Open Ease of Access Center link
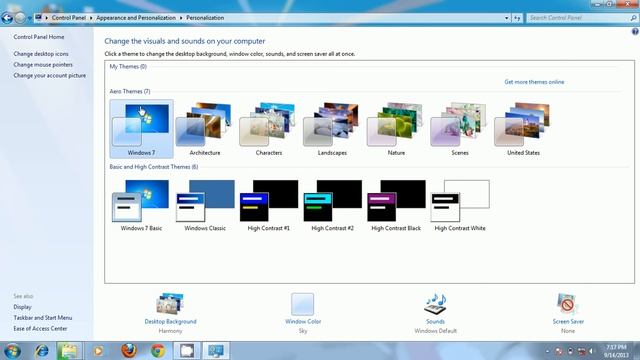640x360 pixels. 40,329
